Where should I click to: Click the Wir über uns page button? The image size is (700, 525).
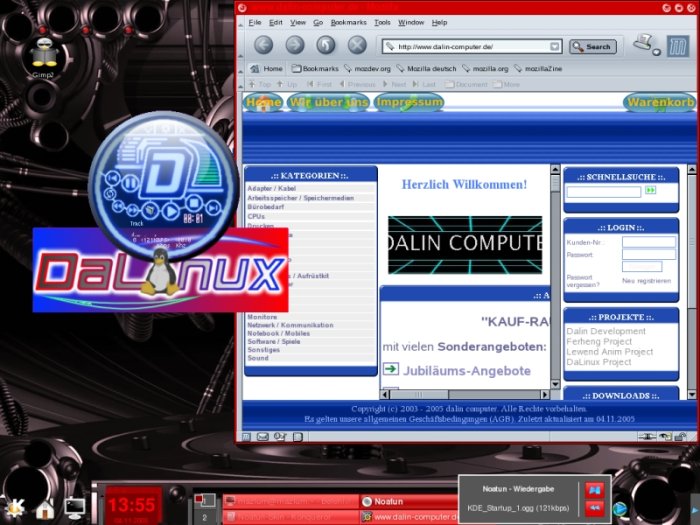click(x=329, y=102)
